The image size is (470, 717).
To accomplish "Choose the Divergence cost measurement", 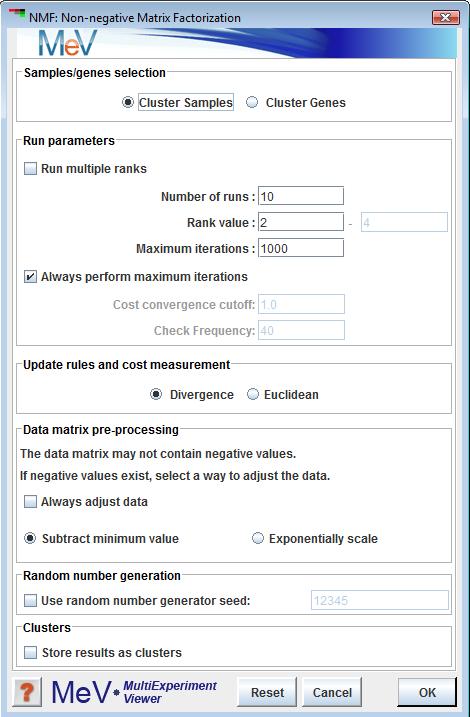I will [156, 394].
